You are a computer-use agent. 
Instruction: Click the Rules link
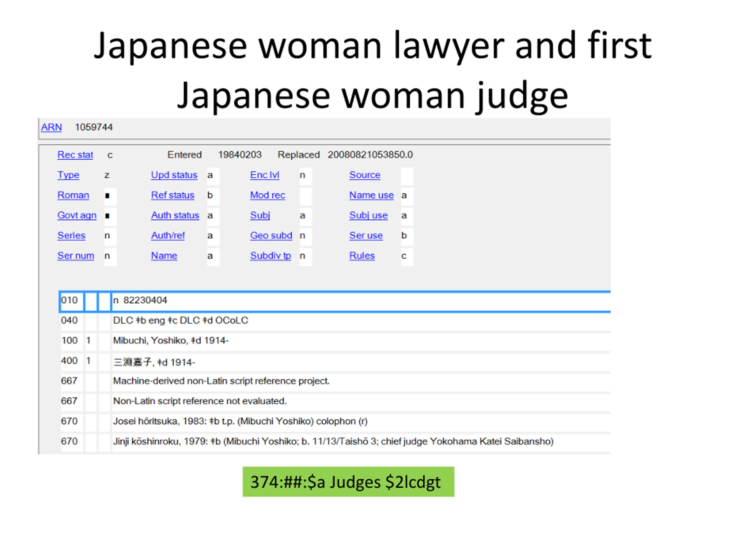coord(362,256)
